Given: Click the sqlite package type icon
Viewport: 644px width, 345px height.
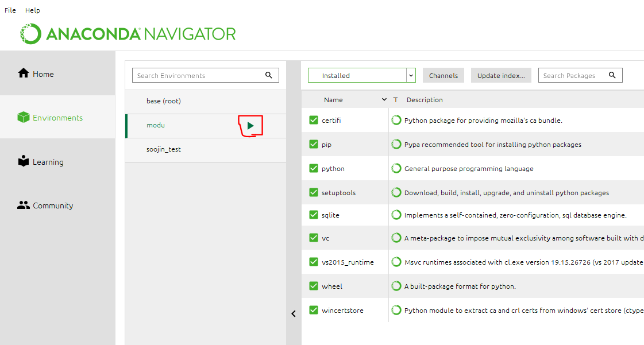Looking at the screenshot, I should click(396, 215).
